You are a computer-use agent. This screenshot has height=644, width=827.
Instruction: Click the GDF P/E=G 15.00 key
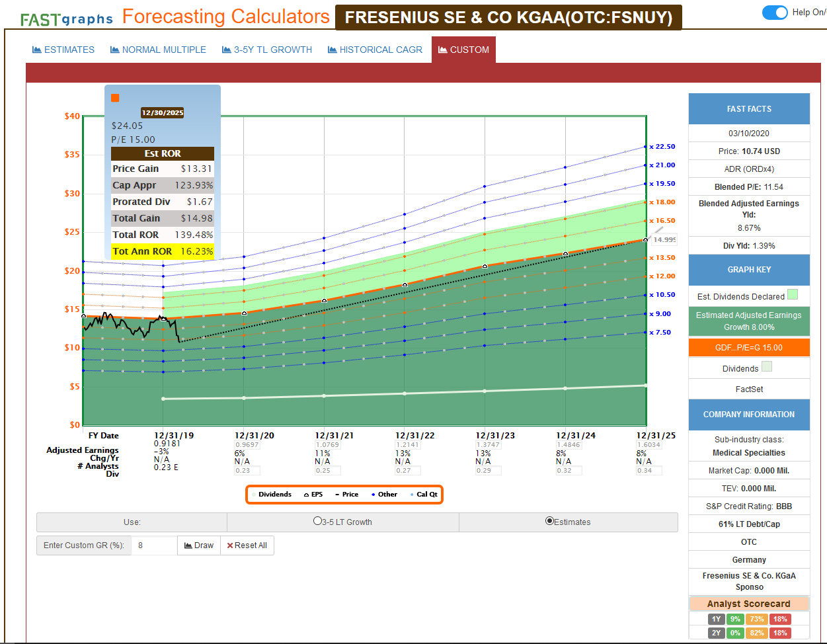coord(749,347)
